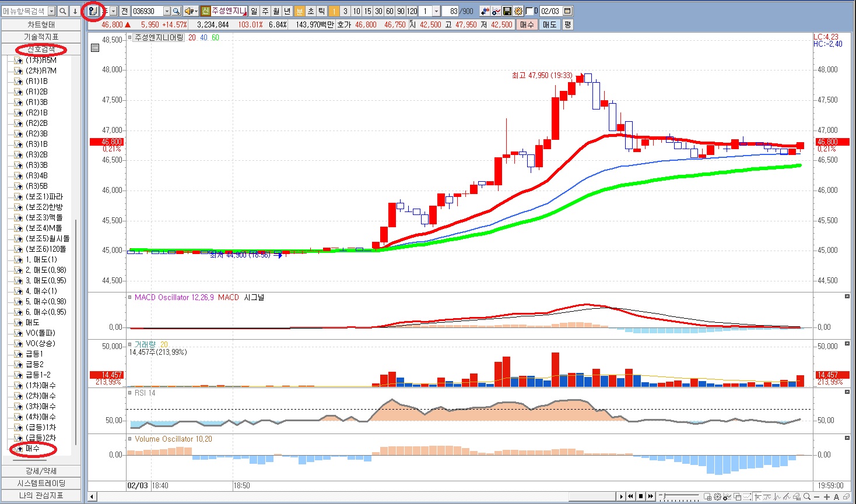856x504 pixels.
Task: Switch chart period to 주 (weekly)
Action: coord(265,11)
